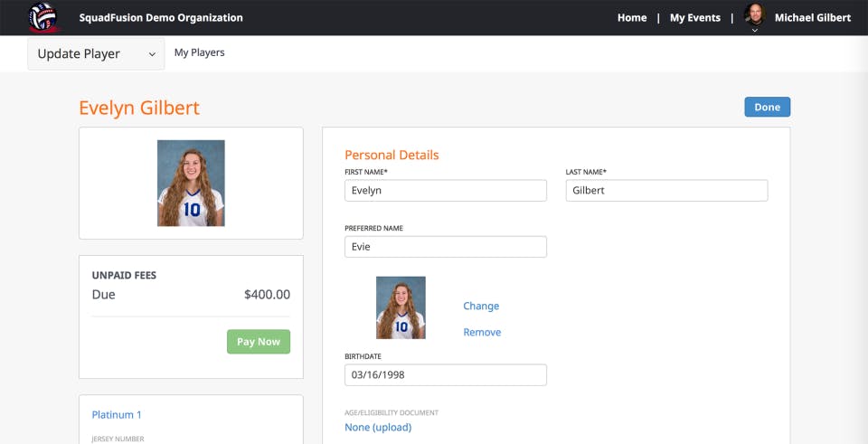Go to My Players
The width and height of the screenshot is (868, 444).
point(199,52)
